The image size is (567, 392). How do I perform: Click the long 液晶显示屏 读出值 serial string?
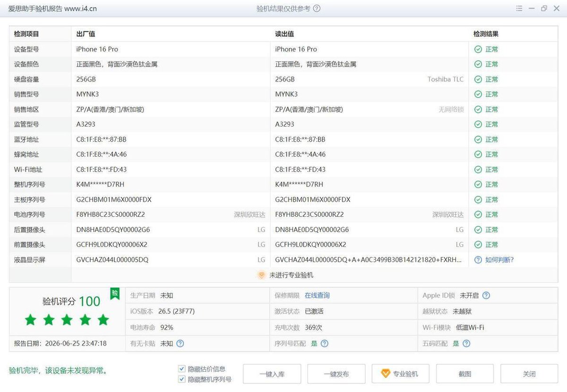[x=369, y=260]
